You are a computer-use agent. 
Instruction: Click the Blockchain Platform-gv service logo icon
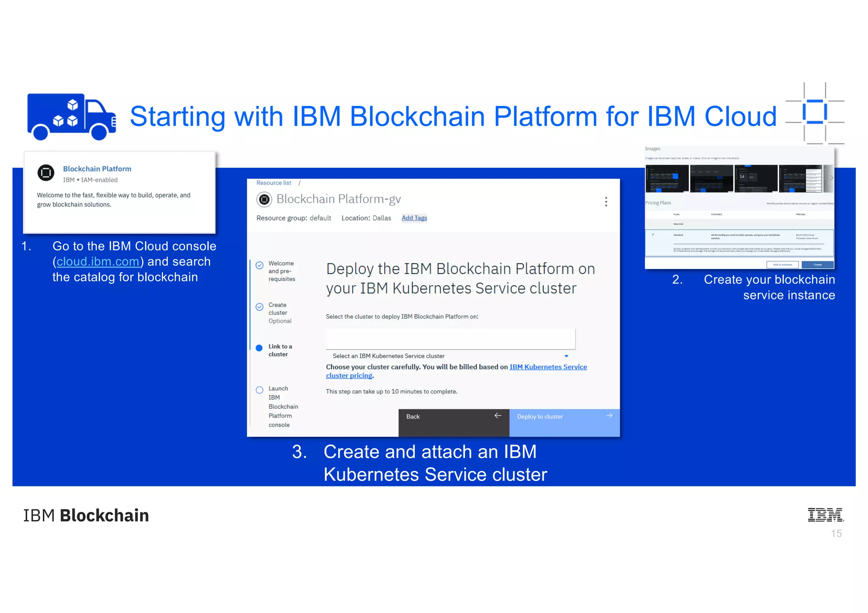264,199
